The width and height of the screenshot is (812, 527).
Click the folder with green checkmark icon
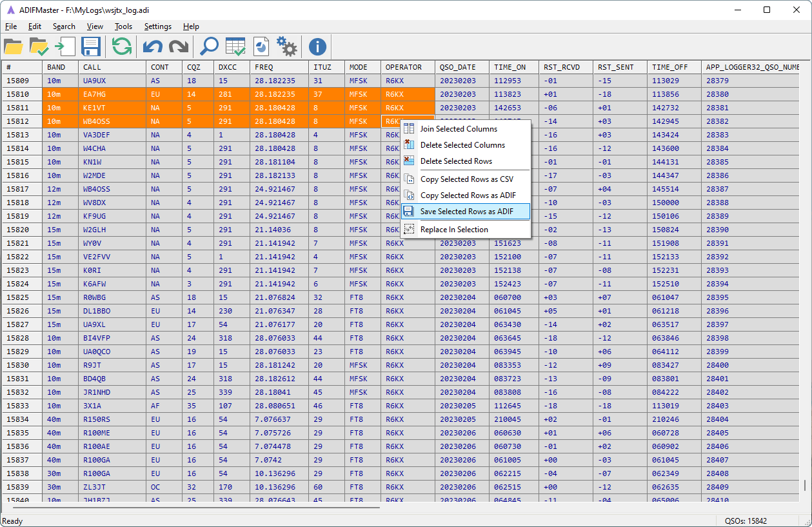point(39,46)
